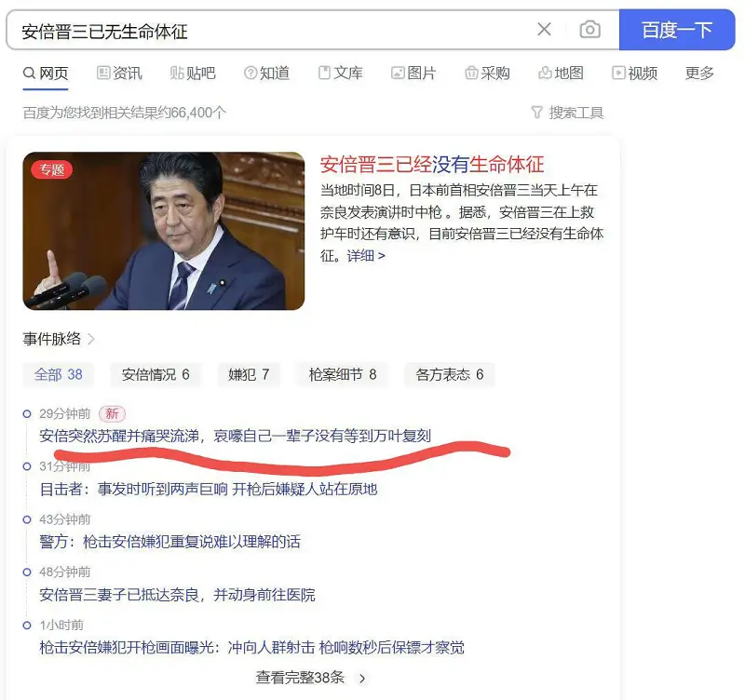Click timeline marker for 1小时前
Screen dimensions: 745x700
coord(27,626)
